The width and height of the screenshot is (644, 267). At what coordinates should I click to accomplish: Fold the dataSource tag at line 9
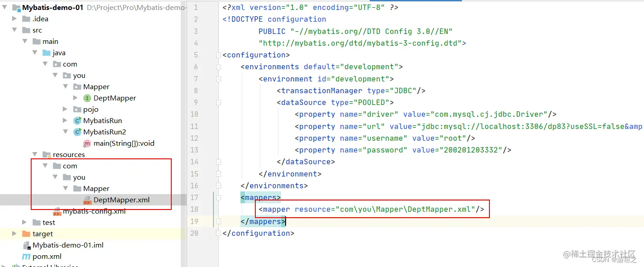(x=218, y=103)
